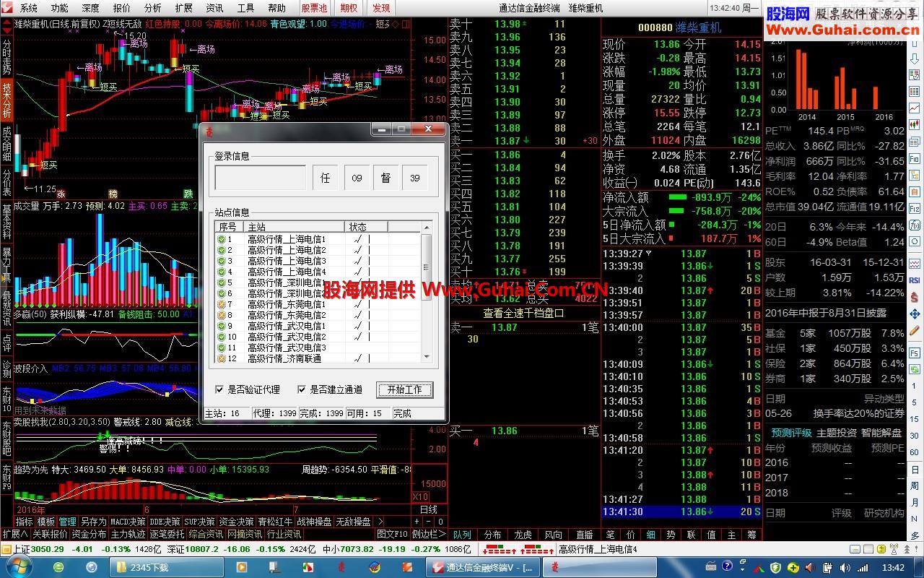Click the 主站 column header in dialog
Screen dimensions: 924x578
294,227
